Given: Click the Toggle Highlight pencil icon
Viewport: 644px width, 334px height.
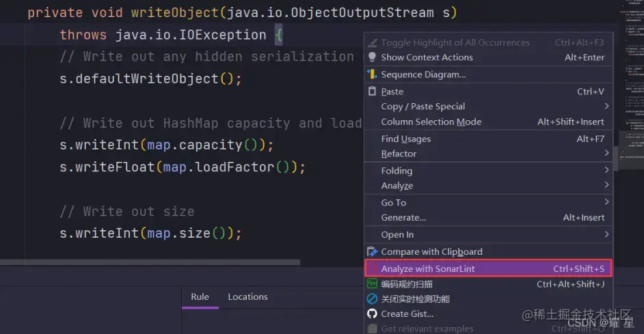Looking at the screenshot, I should pyautogui.click(x=372, y=42).
